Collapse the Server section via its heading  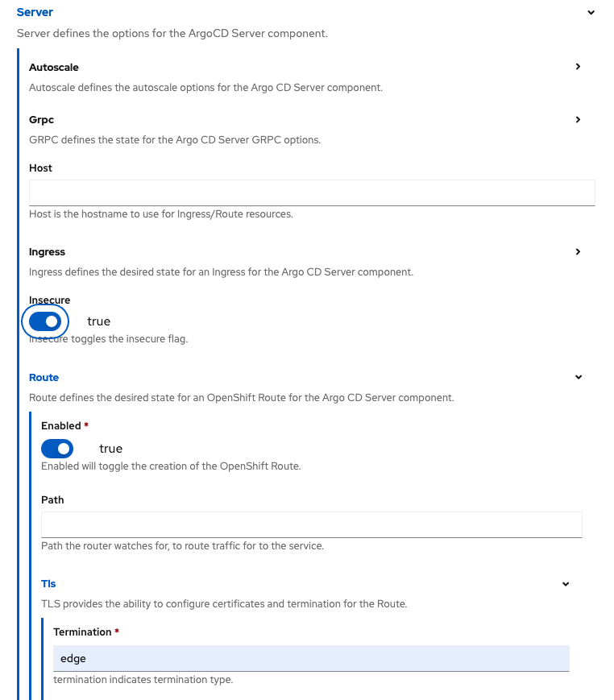(x=35, y=13)
